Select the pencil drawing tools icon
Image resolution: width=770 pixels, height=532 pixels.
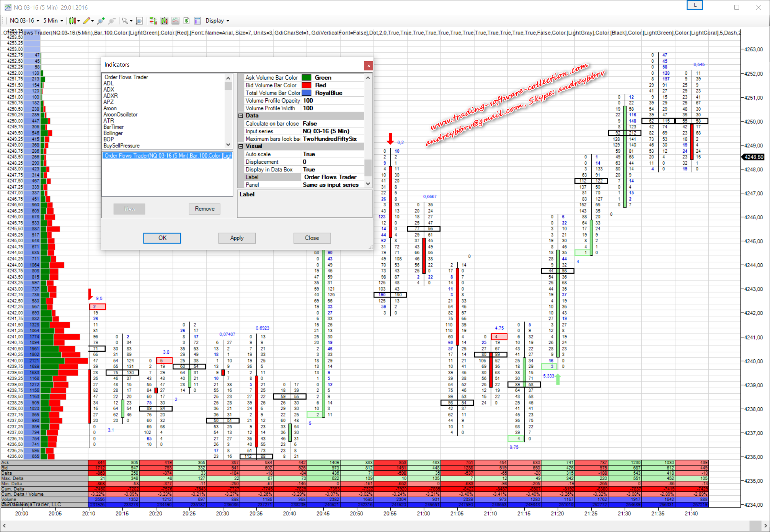point(86,21)
